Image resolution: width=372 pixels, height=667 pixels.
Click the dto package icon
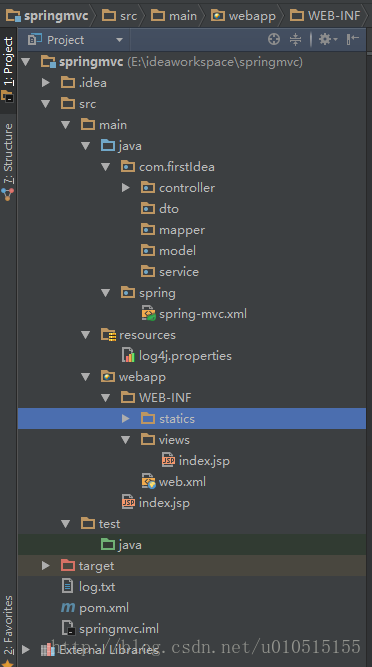point(148,208)
